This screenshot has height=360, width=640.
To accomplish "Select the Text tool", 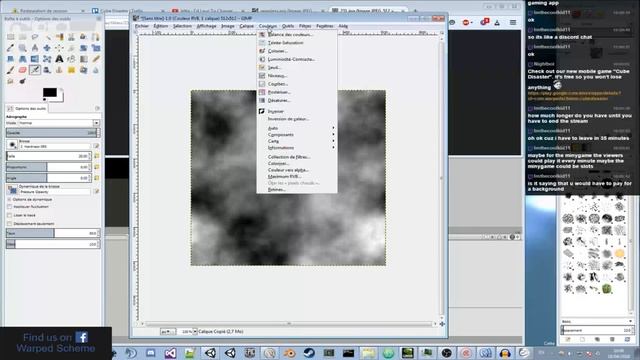I will pos(59,59).
